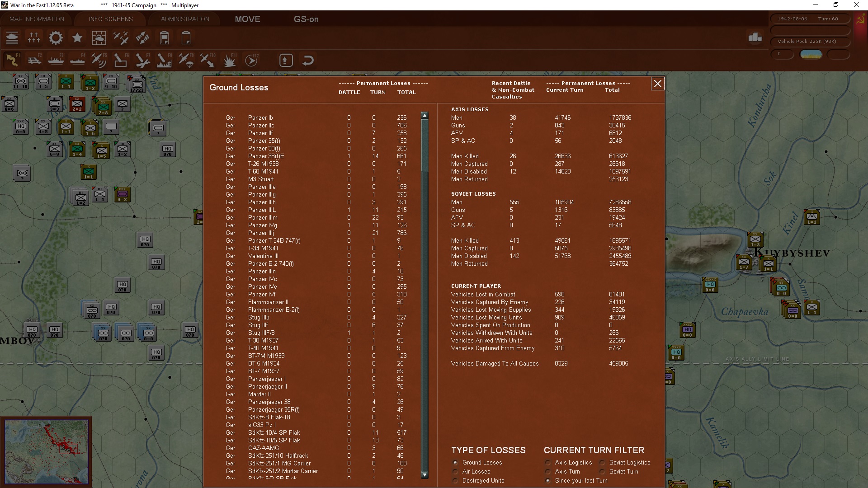868x488 pixels.
Task: Select the F10 air transfer mode
Action: click(208, 60)
